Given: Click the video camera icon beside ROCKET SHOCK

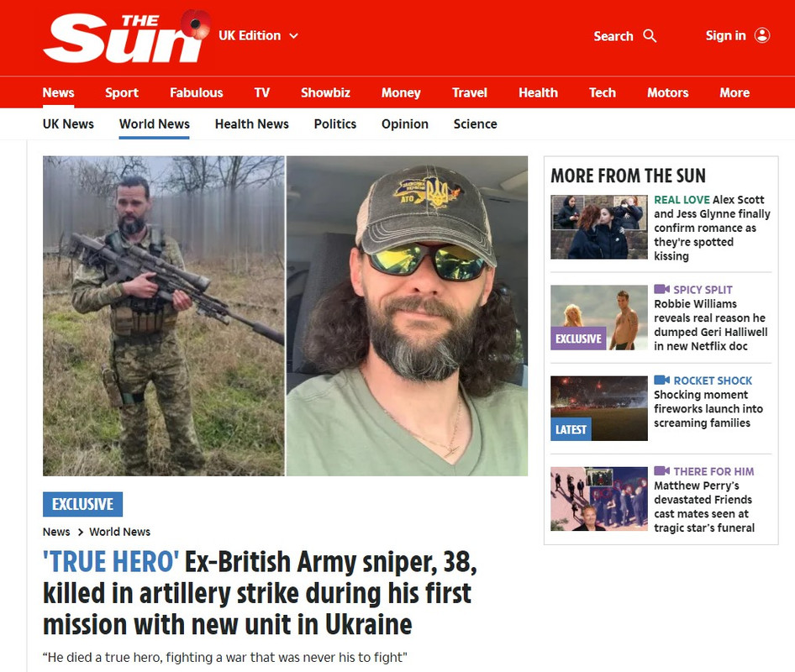Looking at the screenshot, I should 661,380.
